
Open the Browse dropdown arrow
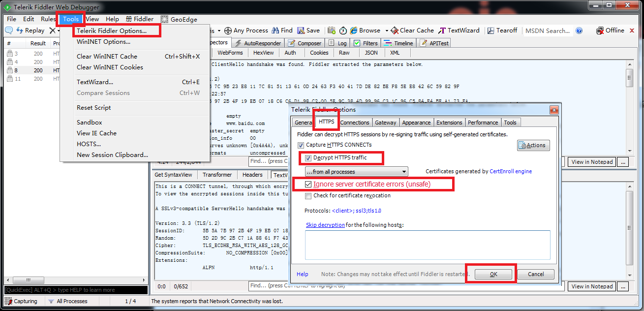click(x=387, y=31)
